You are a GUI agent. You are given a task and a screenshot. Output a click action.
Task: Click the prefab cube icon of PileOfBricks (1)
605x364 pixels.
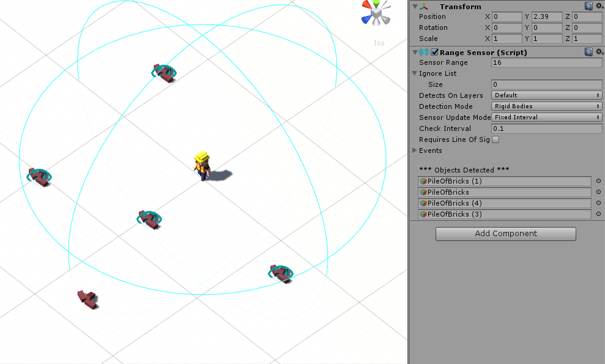(423, 181)
